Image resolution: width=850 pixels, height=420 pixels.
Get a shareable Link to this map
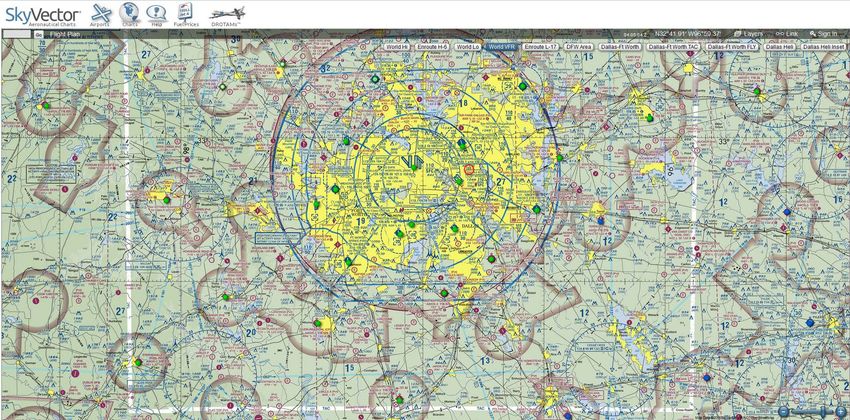(787, 34)
